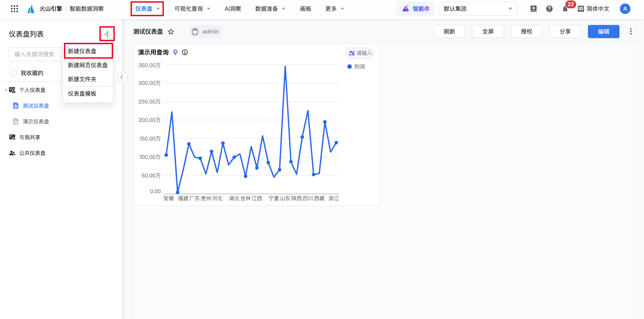This screenshot has width=644, height=319.
Task: Check the 我收藏的 checkbox
Action: point(14,73)
